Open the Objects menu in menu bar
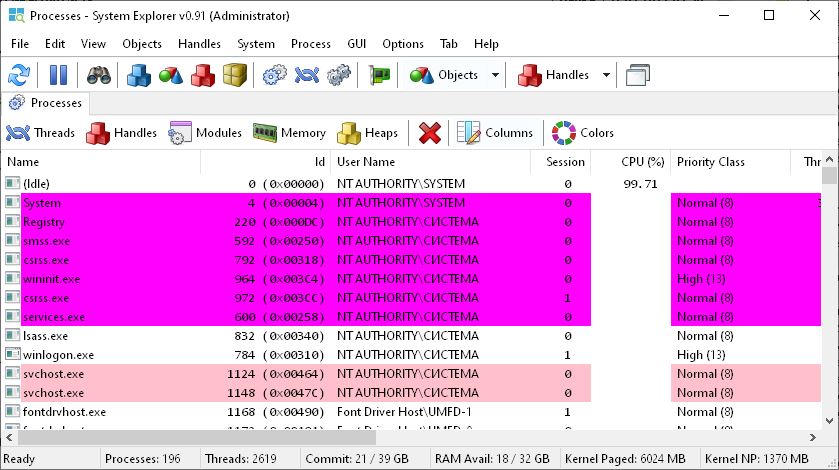Image resolution: width=839 pixels, height=470 pixels. [142, 44]
